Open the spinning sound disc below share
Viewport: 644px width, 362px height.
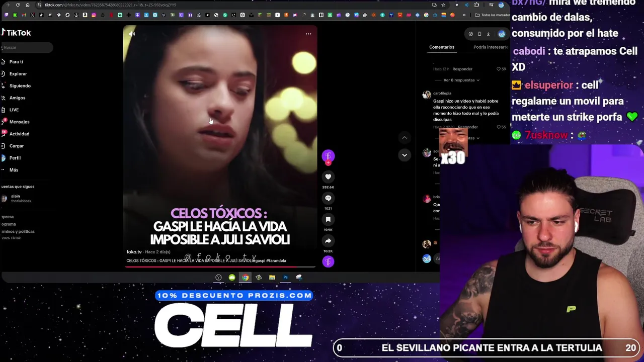tap(328, 261)
